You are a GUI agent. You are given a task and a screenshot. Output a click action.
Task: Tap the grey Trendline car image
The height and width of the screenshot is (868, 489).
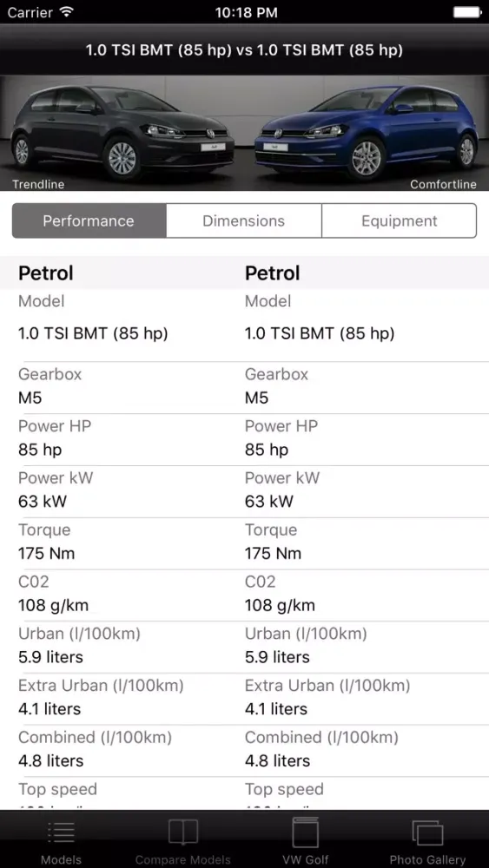[x=122, y=133]
